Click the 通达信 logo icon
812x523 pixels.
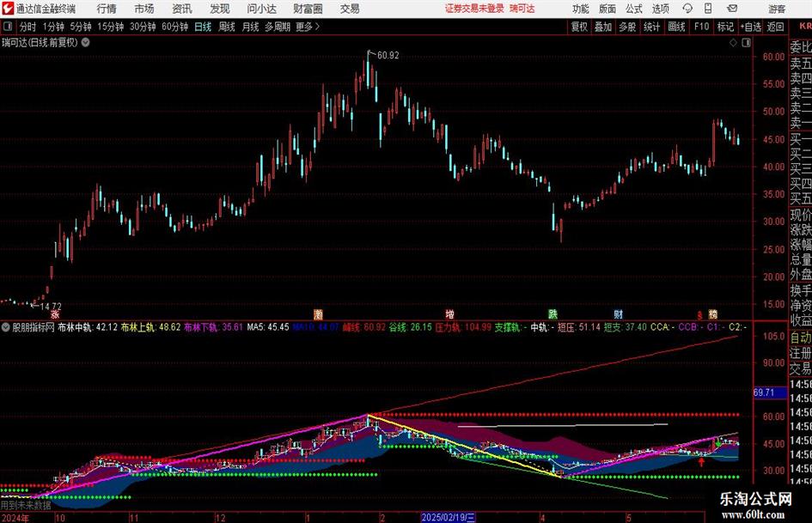click(x=8, y=9)
